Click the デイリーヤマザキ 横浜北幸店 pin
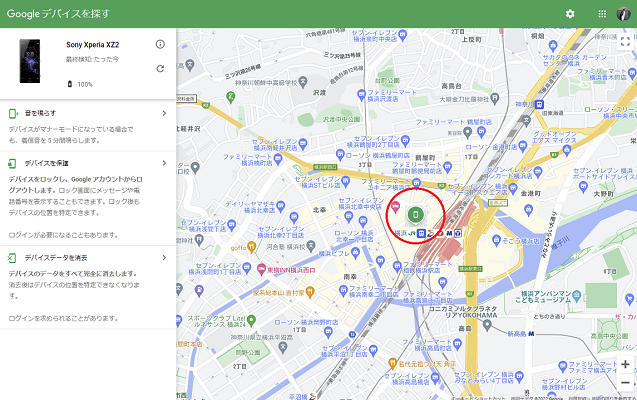The width and height of the screenshot is (637, 400). pyautogui.click(x=281, y=206)
